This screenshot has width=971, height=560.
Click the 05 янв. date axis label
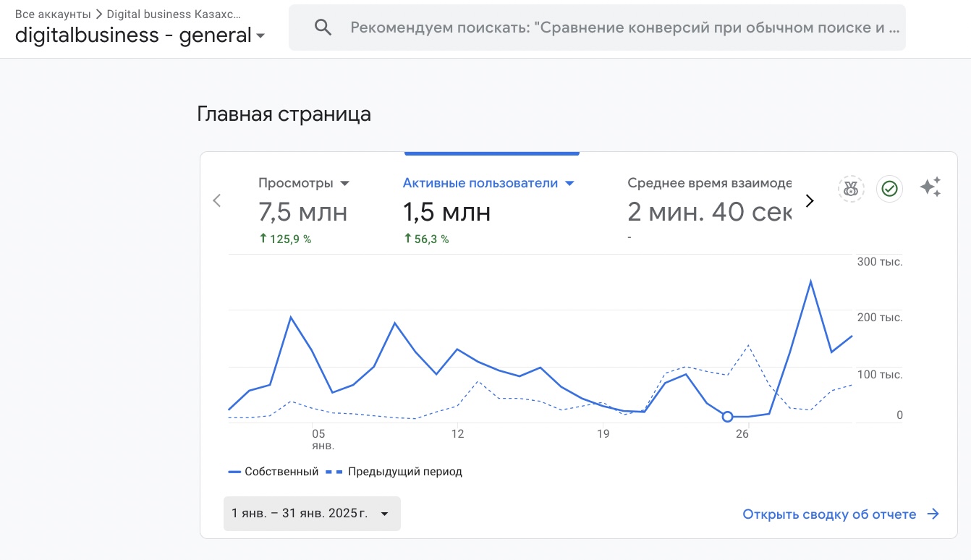pyautogui.click(x=322, y=439)
